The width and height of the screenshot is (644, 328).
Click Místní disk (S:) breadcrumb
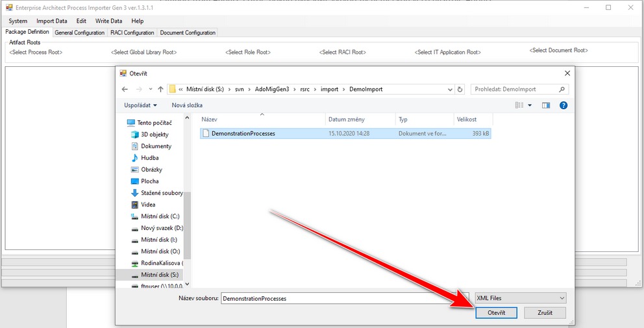[205, 89]
